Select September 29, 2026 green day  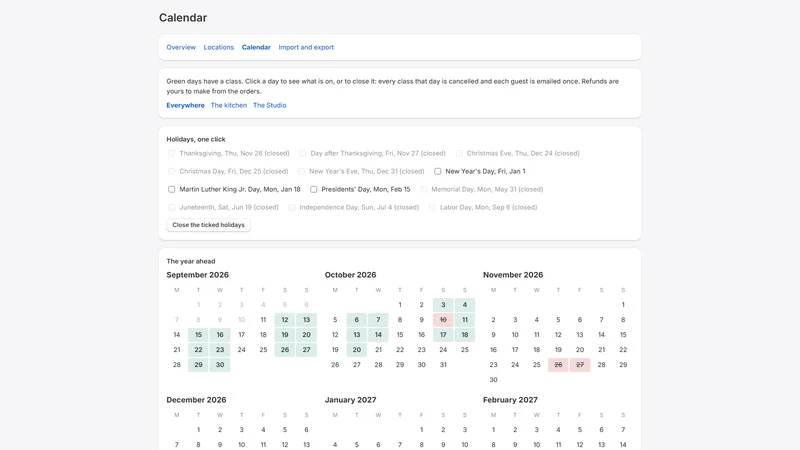(x=198, y=365)
